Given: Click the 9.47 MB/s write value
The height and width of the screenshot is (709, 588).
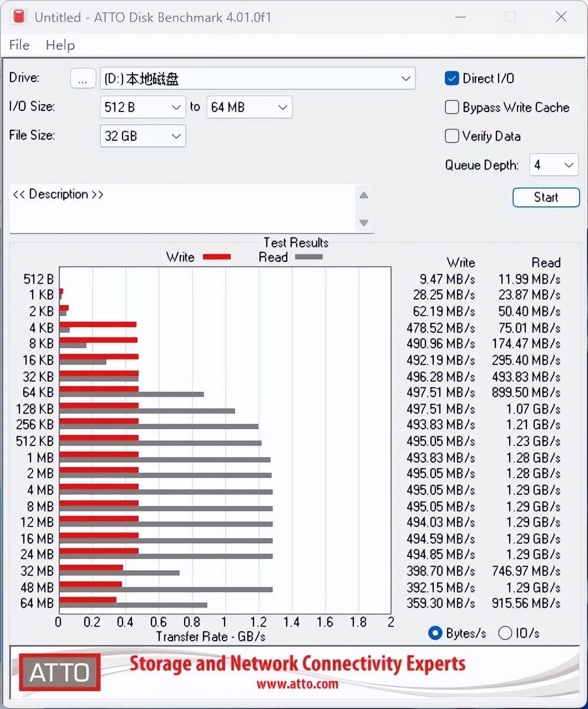Looking at the screenshot, I should click(447, 279).
